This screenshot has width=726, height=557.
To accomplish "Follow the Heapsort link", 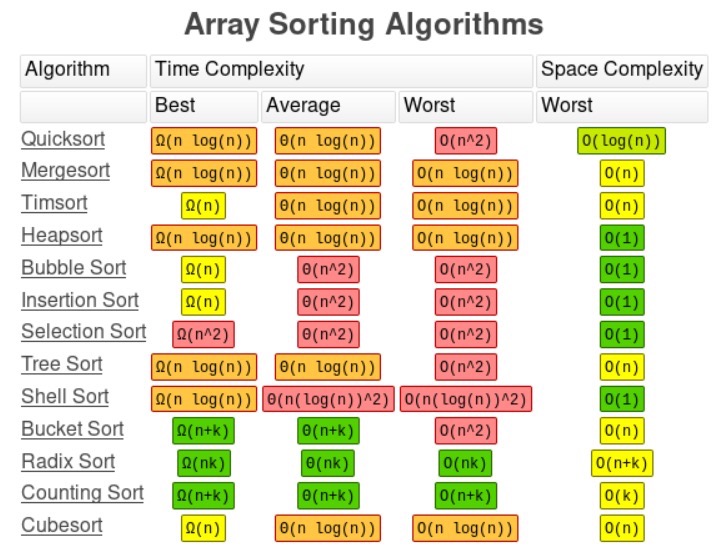I will click(62, 235).
